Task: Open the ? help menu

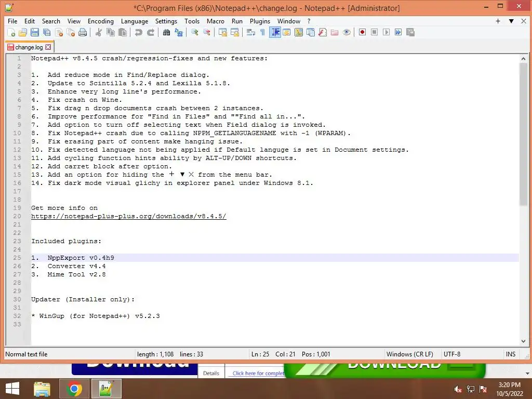Action: 309,21
